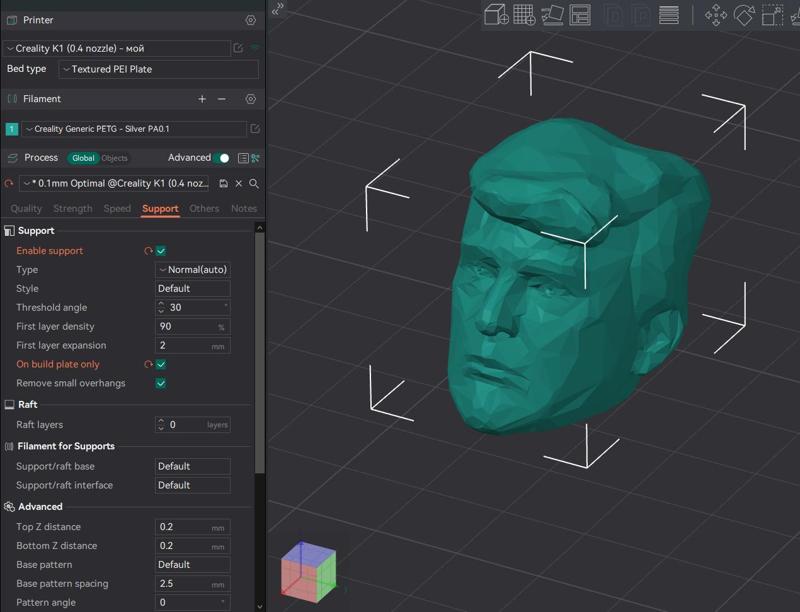Screen dimensions: 800x612
Task: Add a filament with plus icon
Action: [x=202, y=99]
